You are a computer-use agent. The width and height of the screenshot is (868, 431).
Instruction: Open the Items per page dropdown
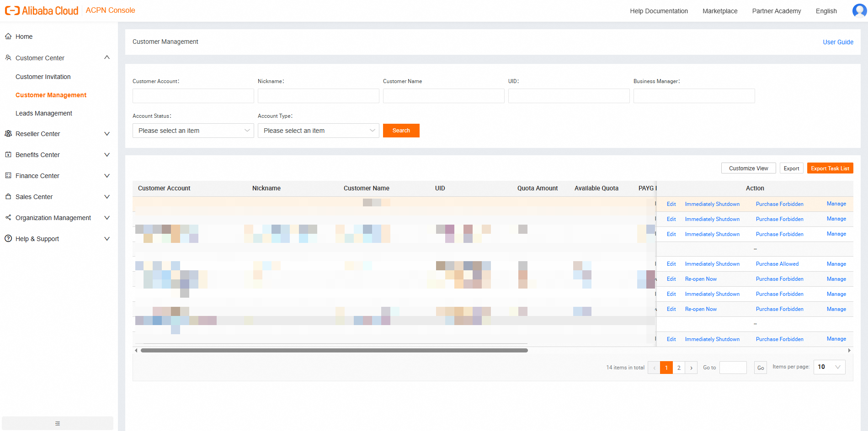point(830,367)
